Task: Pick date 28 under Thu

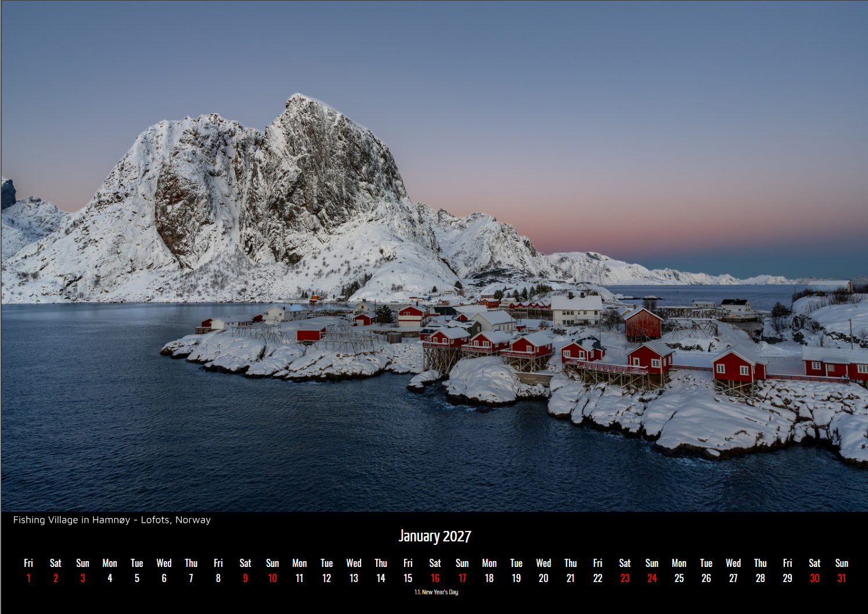Action: pos(760,578)
